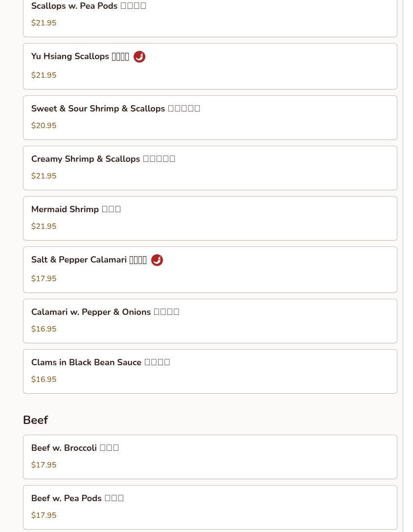Click the spicy chili icon beside Yu Hsiang Scallops
The image size is (413, 532).
point(139,57)
